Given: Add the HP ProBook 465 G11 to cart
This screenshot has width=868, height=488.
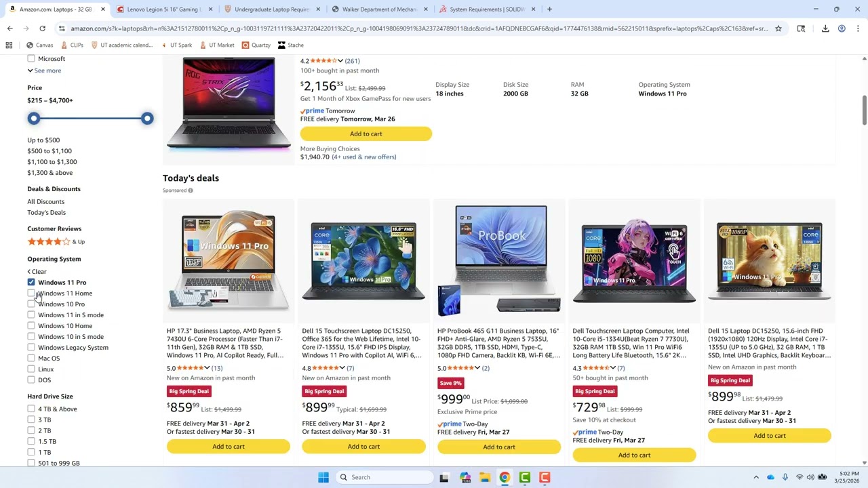Looking at the screenshot, I should click(499, 447).
